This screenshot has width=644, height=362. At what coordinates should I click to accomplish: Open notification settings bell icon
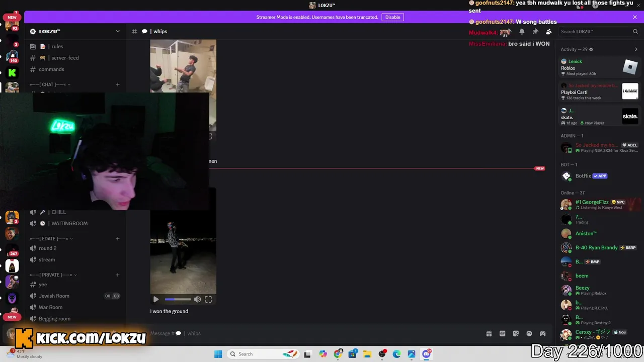[522, 32]
